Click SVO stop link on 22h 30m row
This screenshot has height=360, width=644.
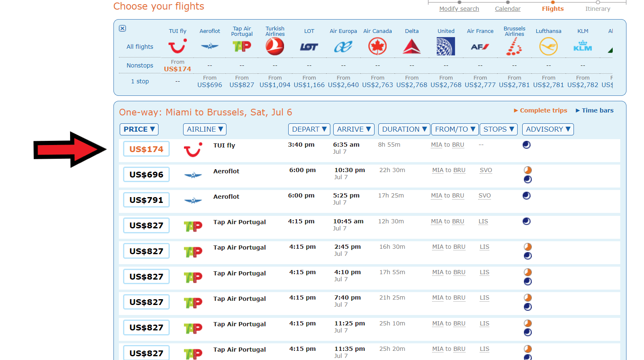point(486,170)
